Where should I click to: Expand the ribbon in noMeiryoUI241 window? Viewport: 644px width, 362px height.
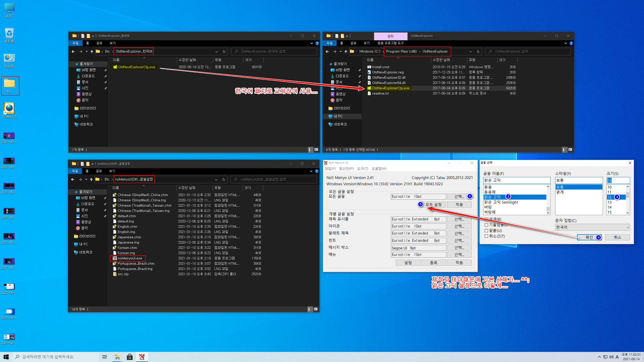[x=311, y=171]
